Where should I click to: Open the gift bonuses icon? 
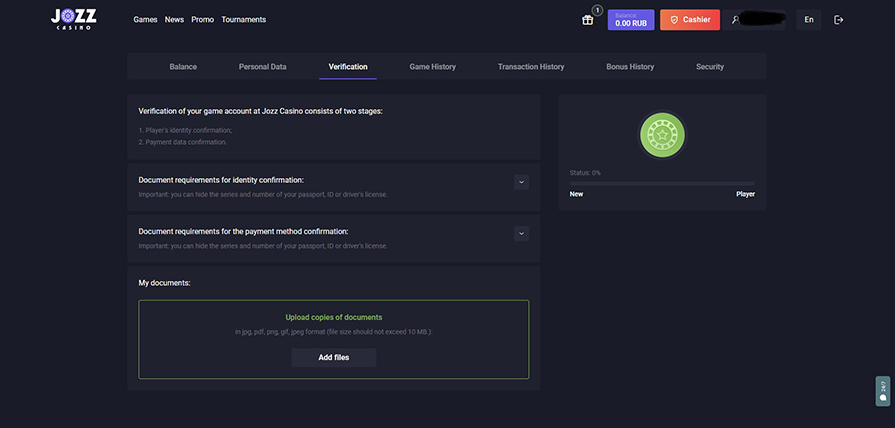(x=588, y=20)
